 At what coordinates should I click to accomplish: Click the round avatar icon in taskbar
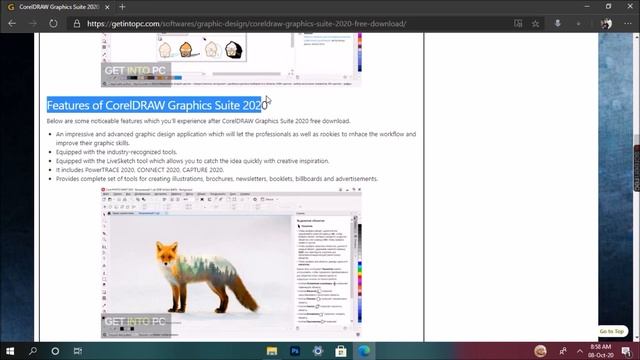(540, 351)
